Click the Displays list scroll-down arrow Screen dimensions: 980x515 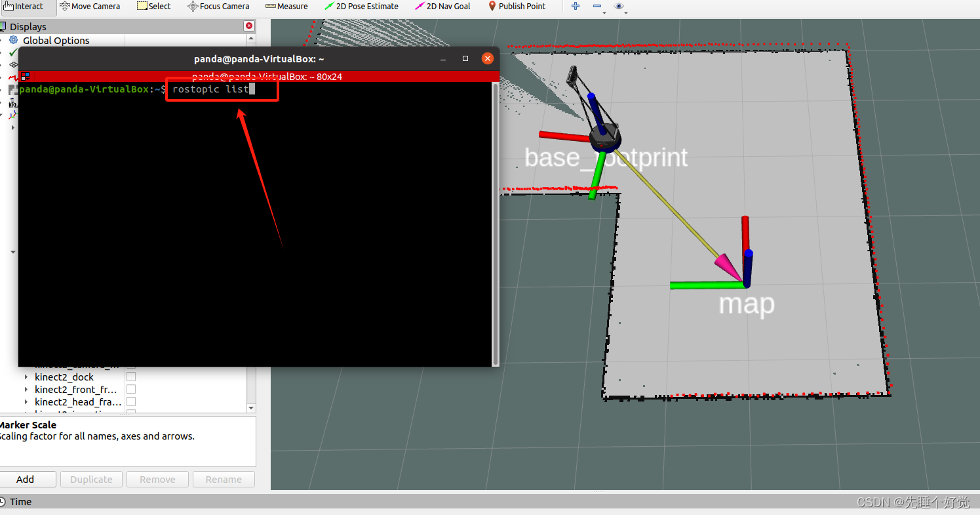point(251,407)
